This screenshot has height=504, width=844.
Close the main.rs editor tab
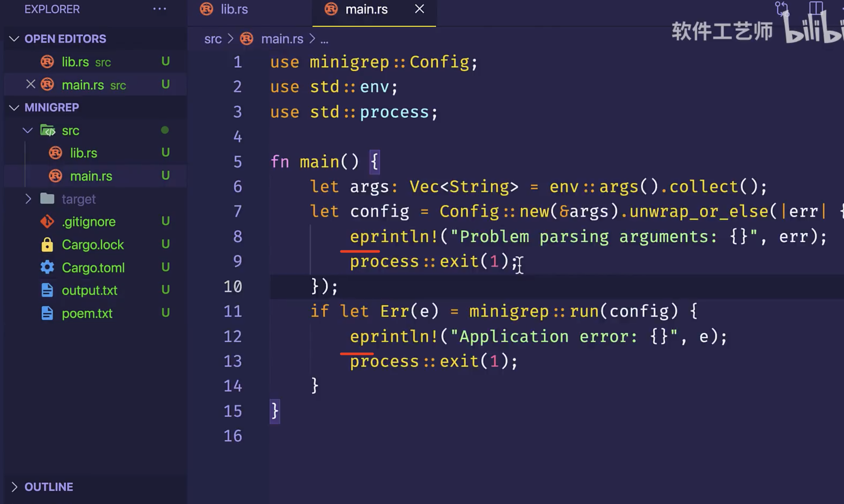pyautogui.click(x=419, y=9)
